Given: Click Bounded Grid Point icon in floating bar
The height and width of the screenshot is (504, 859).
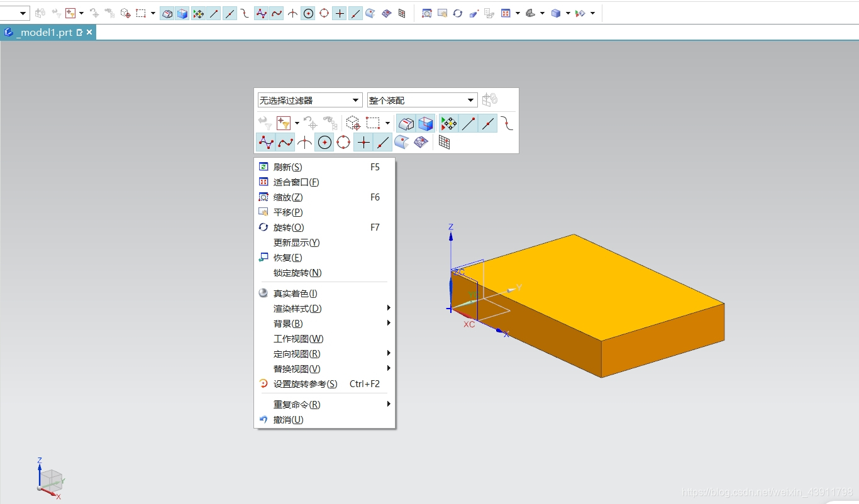Looking at the screenshot, I should point(444,143).
